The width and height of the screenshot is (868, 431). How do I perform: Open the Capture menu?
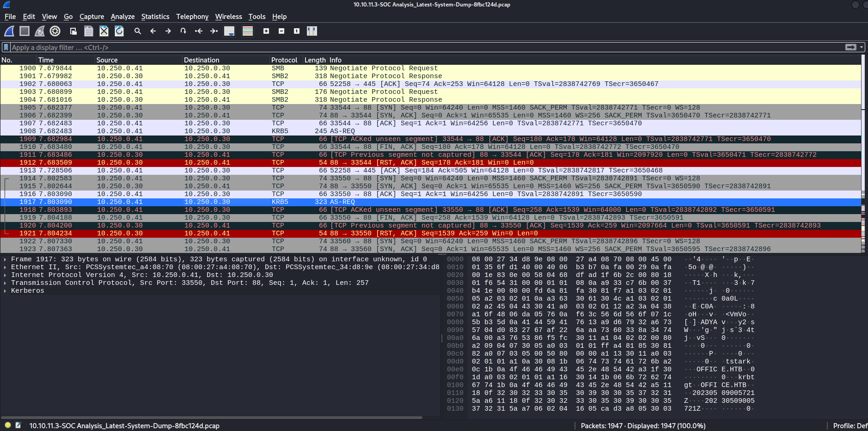[x=92, y=17]
